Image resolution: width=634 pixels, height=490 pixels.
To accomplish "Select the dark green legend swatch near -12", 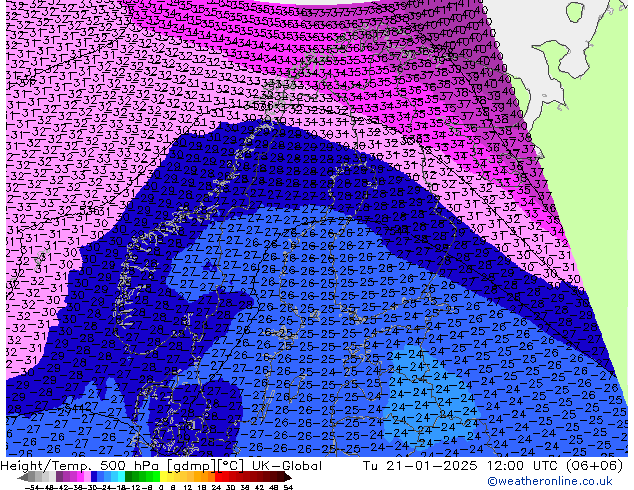I will click(x=129, y=476).
